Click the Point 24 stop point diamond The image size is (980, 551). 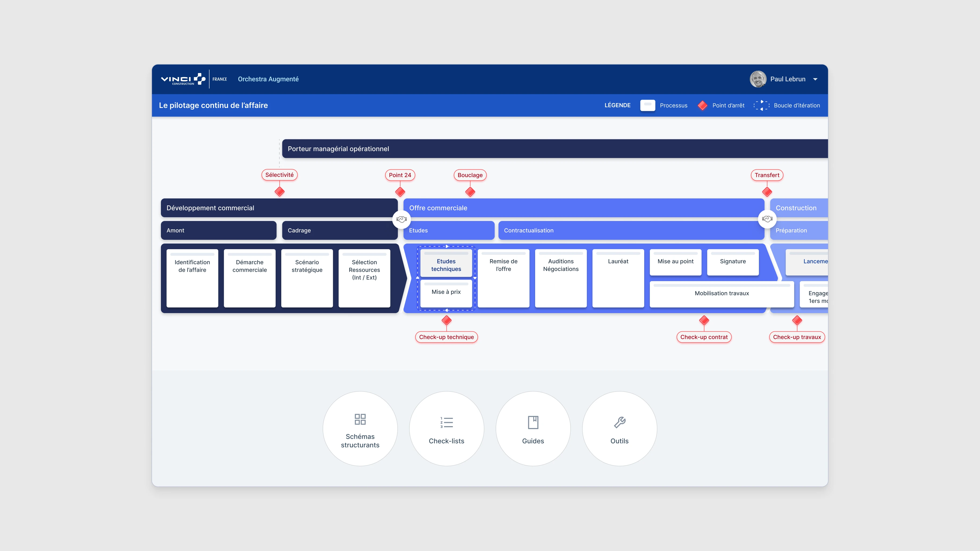coord(400,192)
